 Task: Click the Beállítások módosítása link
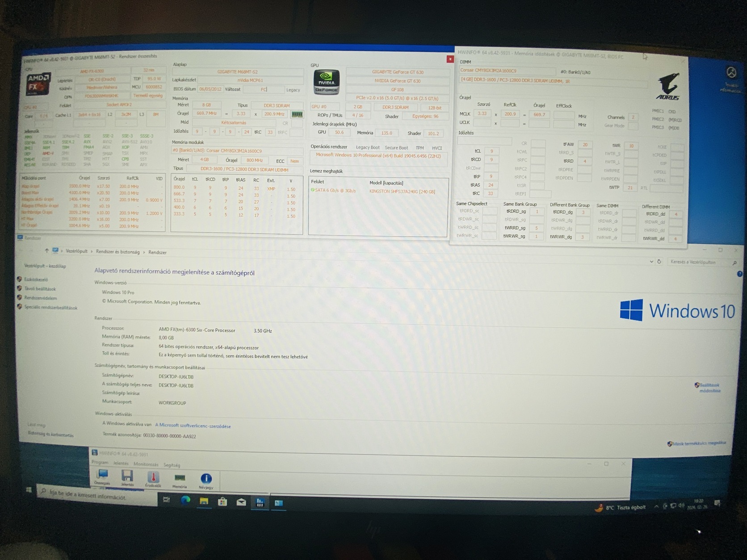(709, 388)
